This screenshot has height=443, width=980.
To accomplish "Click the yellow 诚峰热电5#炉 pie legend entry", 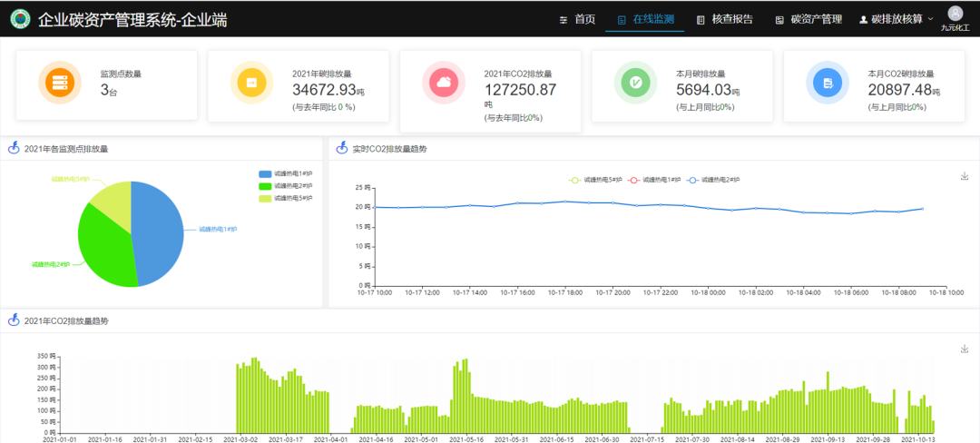I will click(x=286, y=197).
